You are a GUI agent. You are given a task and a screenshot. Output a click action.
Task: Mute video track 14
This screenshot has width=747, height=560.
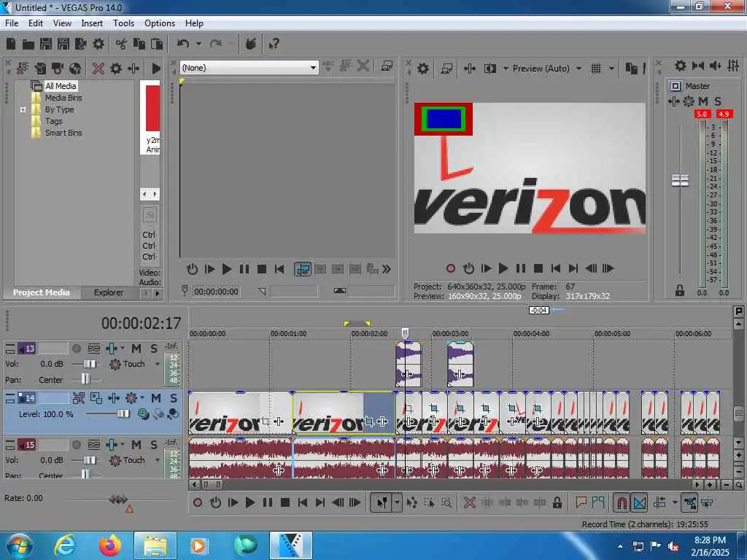[156, 398]
